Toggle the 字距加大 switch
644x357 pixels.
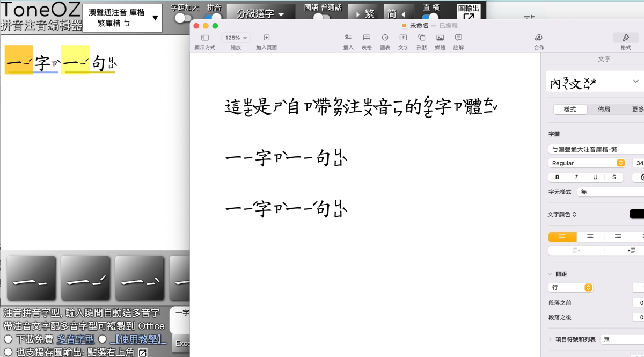183,18
